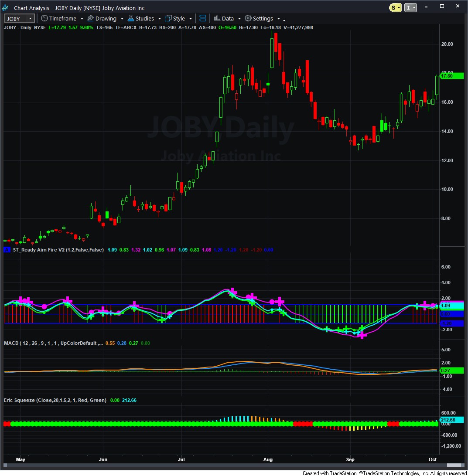Image resolution: width=468 pixels, height=476 pixels.
Task: Click the Studies flask icon
Action: point(130,18)
